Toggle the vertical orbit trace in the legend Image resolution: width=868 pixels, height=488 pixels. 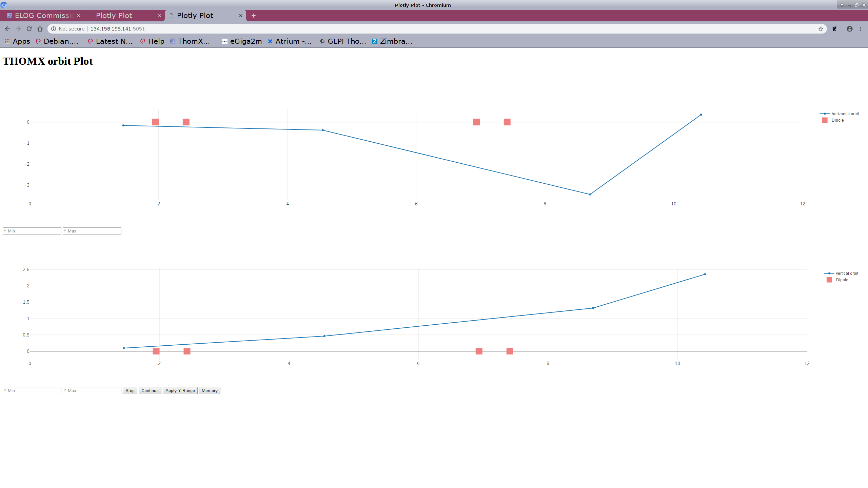point(847,273)
